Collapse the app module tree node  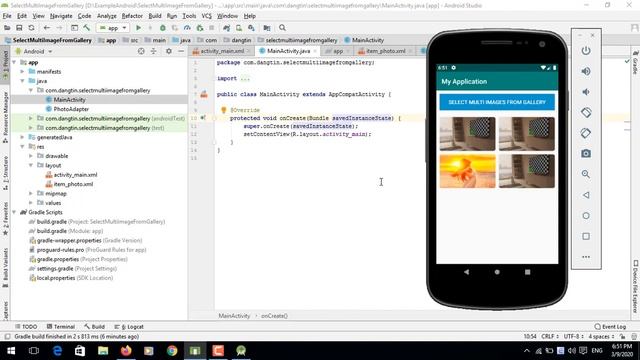(x=14, y=62)
